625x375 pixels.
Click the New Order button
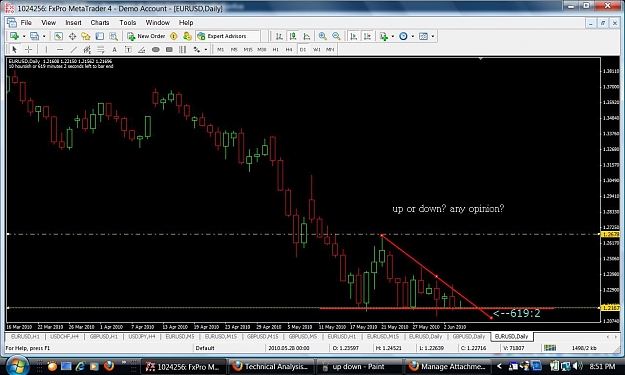[x=146, y=36]
